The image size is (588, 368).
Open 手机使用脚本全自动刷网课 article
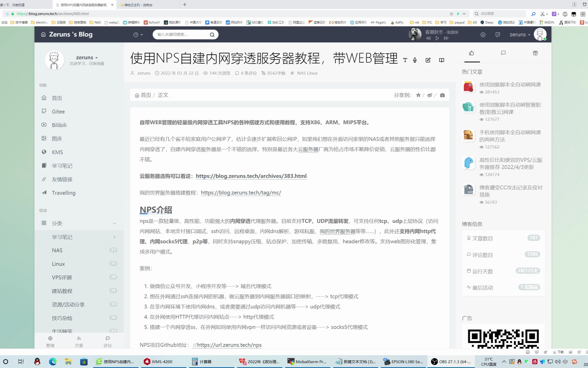(510, 136)
